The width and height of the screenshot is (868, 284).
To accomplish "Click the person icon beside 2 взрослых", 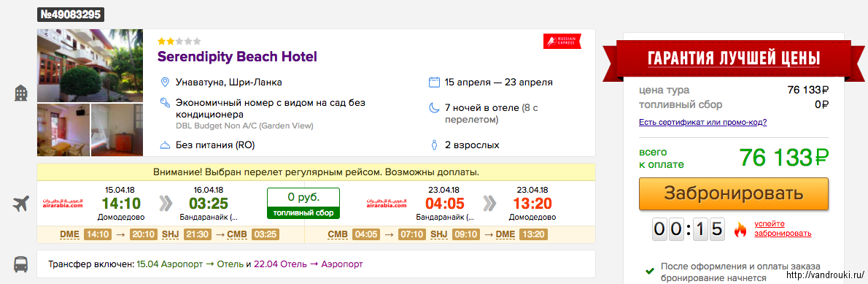I will [435, 145].
